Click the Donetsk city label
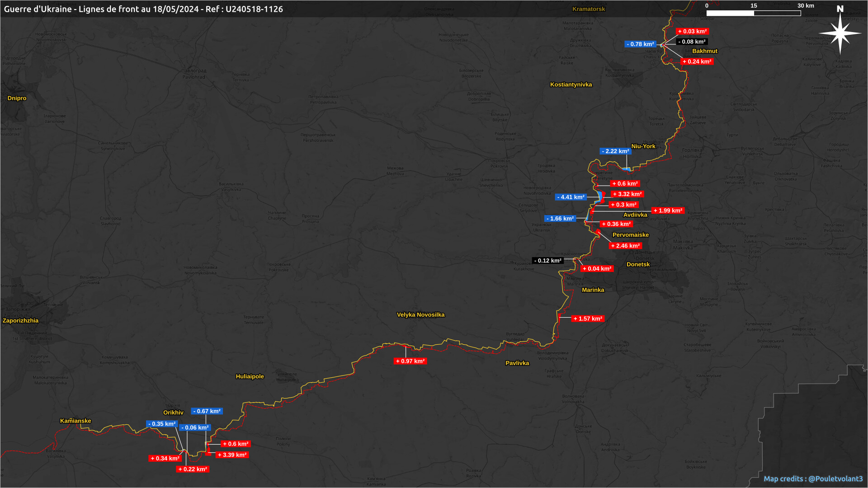 (x=638, y=264)
